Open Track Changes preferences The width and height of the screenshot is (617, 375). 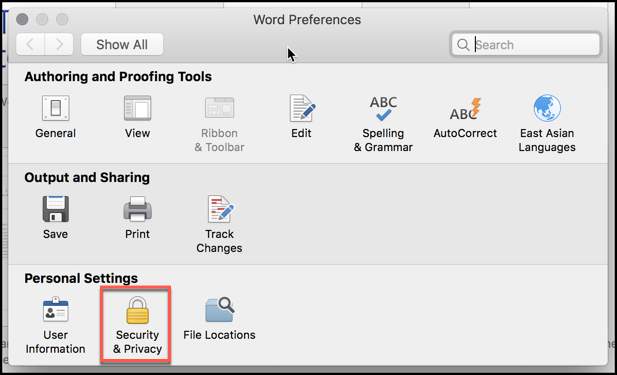tap(220, 209)
